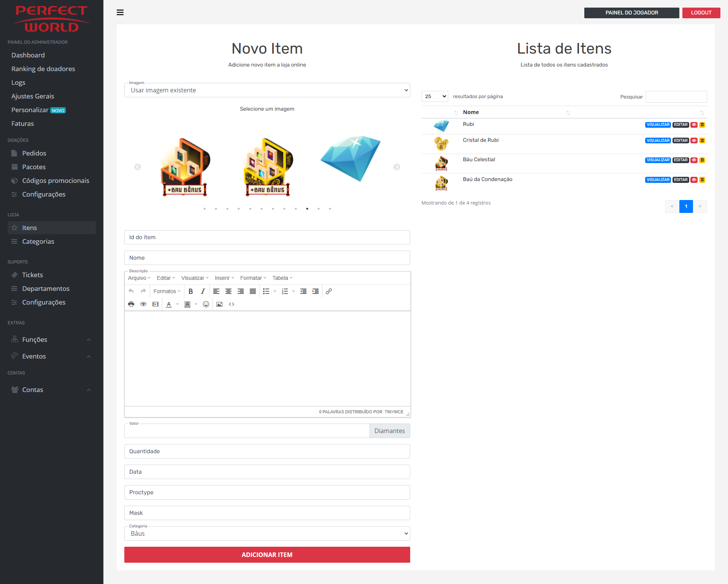Insert an image via picture icon
Image resolution: width=728 pixels, height=584 pixels.
click(219, 304)
